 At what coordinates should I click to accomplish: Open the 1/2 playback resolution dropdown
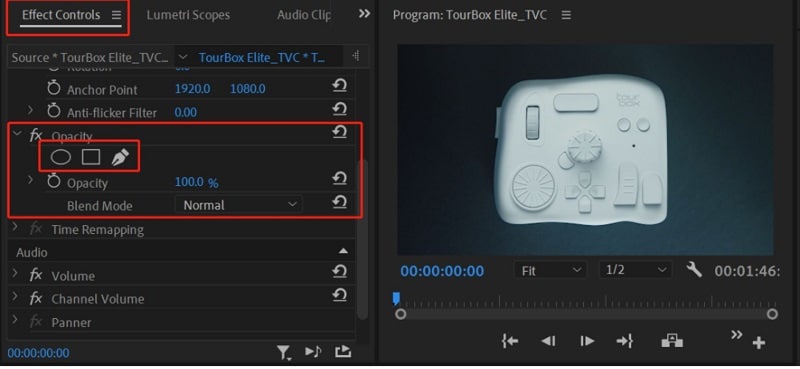(x=635, y=270)
